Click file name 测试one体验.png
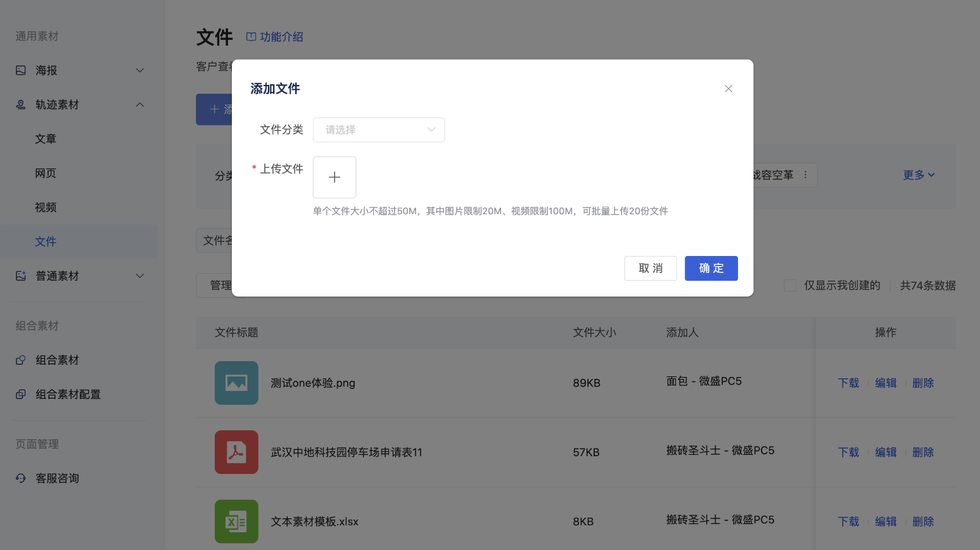 pyautogui.click(x=313, y=383)
